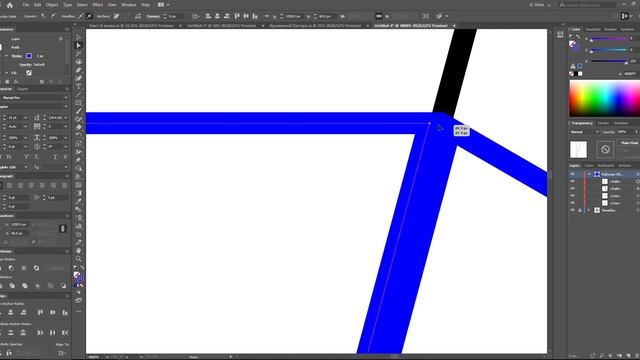Click the color spectrum picker

click(x=604, y=98)
